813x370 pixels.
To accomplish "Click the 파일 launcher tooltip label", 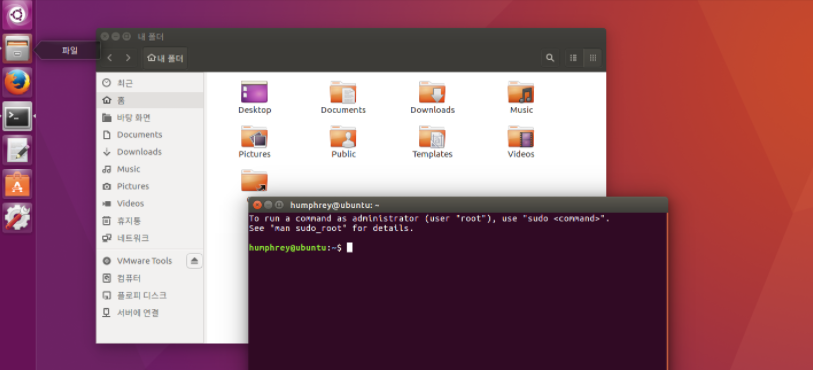I will point(69,50).
